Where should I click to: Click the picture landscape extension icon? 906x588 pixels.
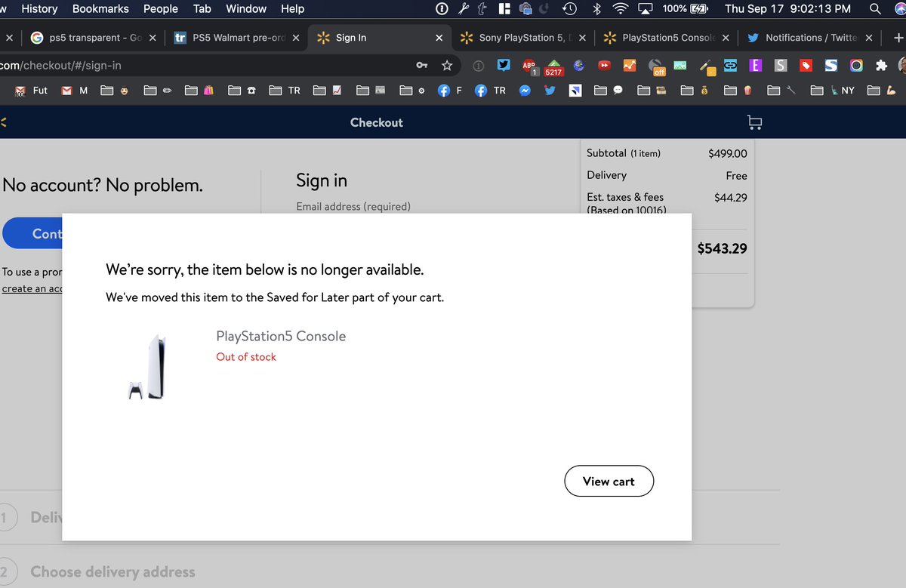pos(680,66)
